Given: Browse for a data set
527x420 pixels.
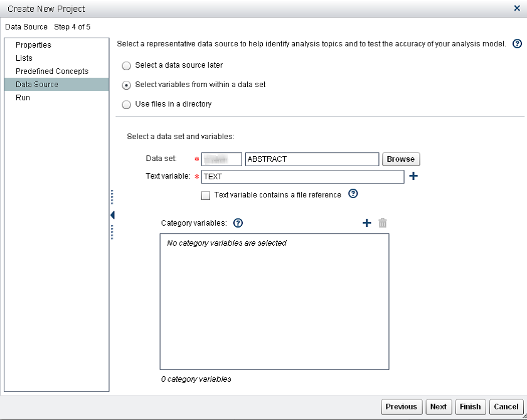Looking at the screenshot, I should pos(401,159).
